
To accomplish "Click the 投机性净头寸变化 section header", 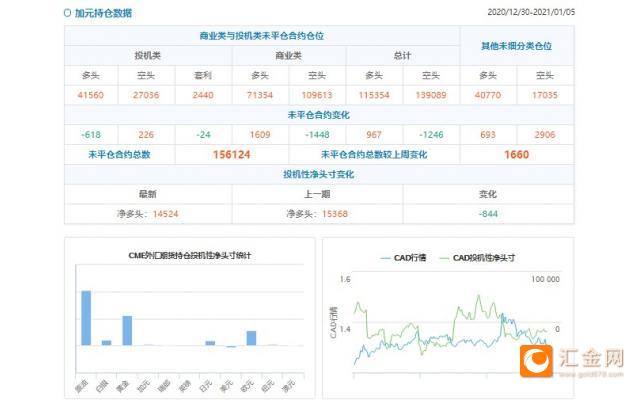I will [x=318, y=175].
